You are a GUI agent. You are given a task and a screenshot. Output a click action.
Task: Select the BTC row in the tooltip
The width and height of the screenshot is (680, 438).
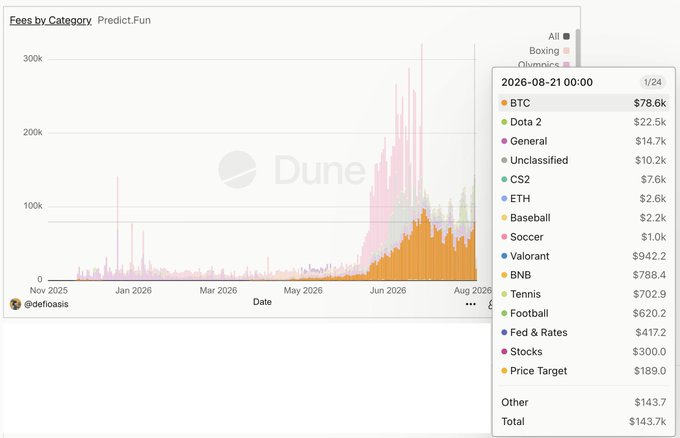click(583, 103)
